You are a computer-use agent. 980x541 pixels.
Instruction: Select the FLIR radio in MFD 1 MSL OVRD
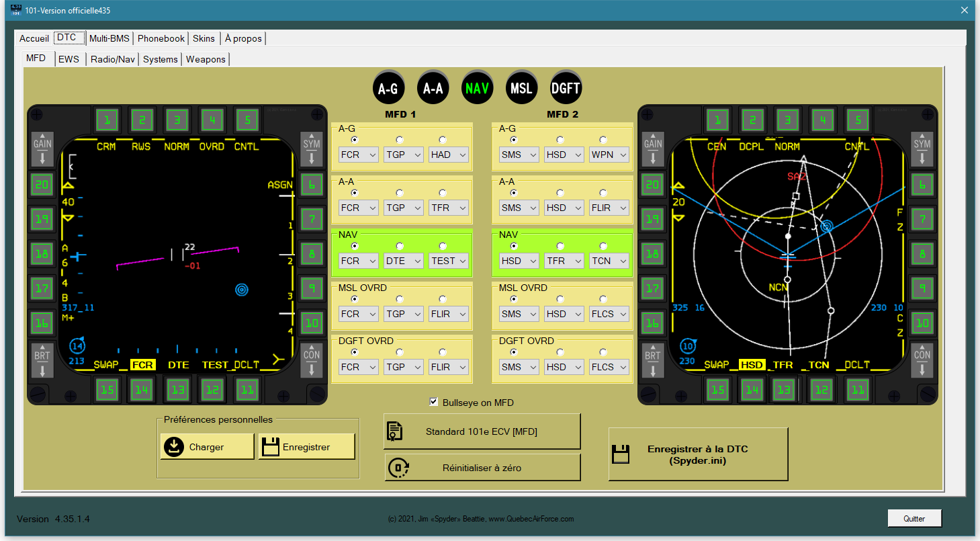tap(443, 299)
